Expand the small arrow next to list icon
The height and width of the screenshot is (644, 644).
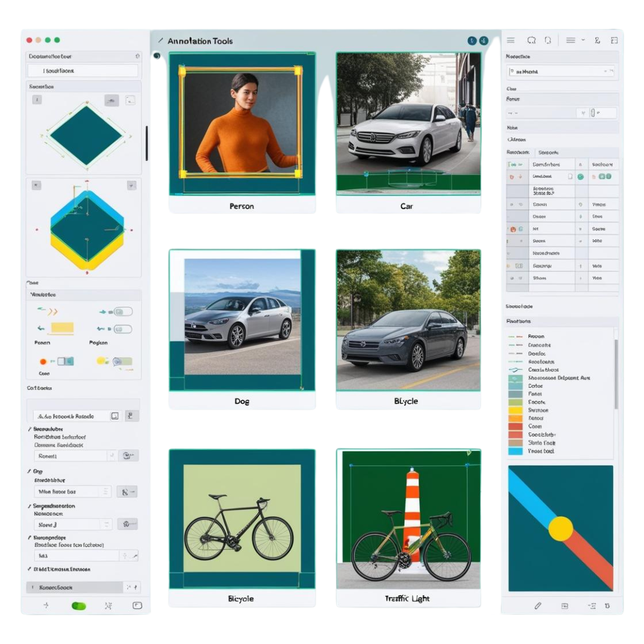[x=583, y=40]
